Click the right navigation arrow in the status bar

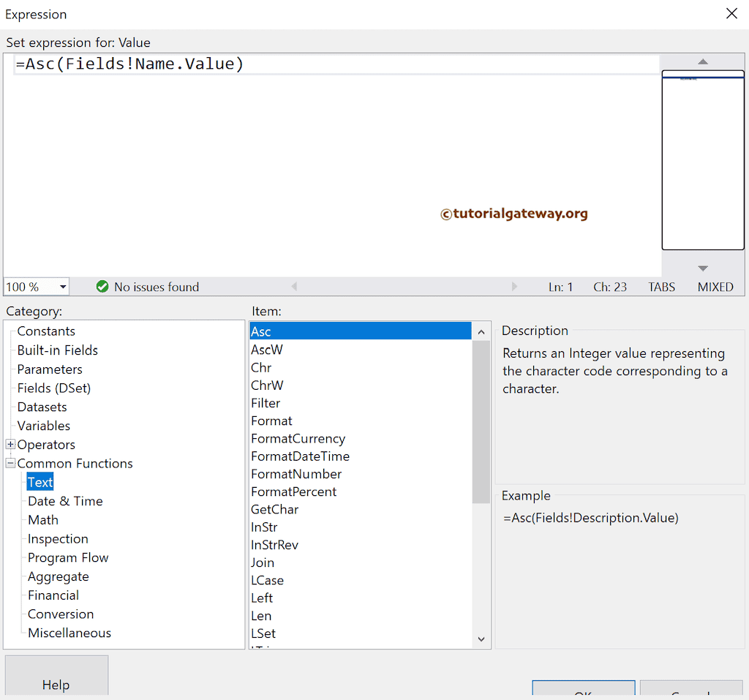tap(516, 287)
